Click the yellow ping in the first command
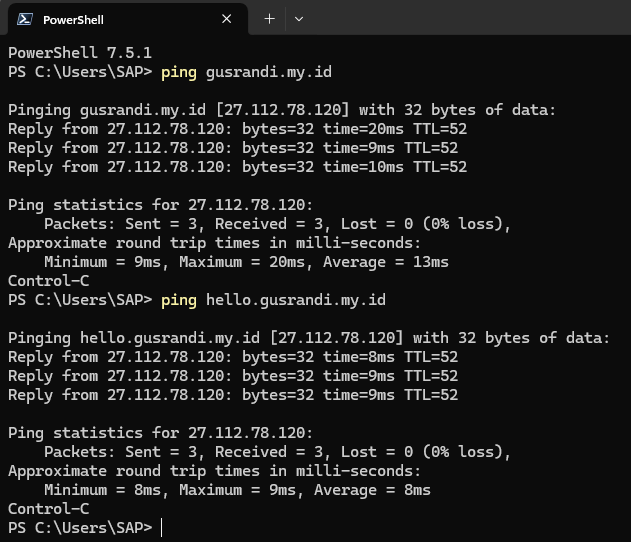Screen dimensions: 631x542 coord(179,73)
